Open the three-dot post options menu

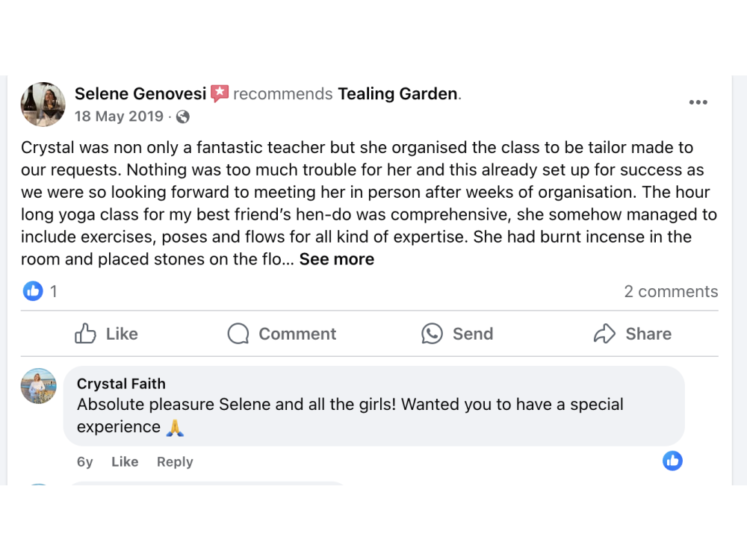(698, 103)
